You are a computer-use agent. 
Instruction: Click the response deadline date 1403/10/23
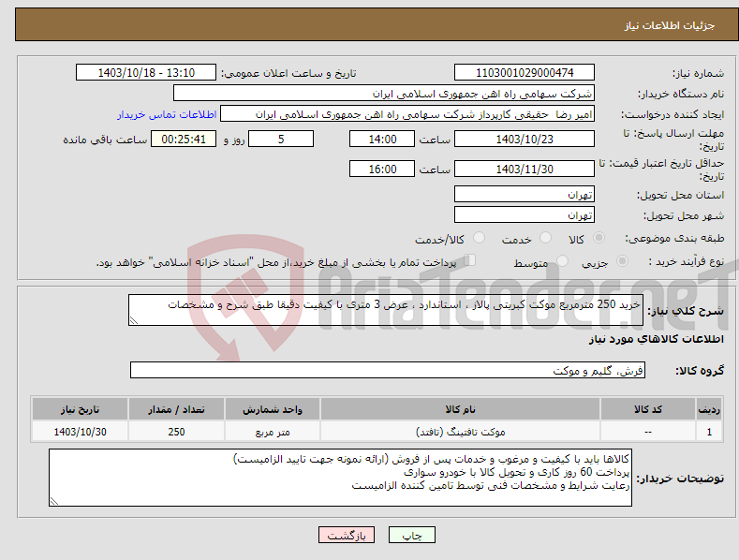(x=525, y=139)
